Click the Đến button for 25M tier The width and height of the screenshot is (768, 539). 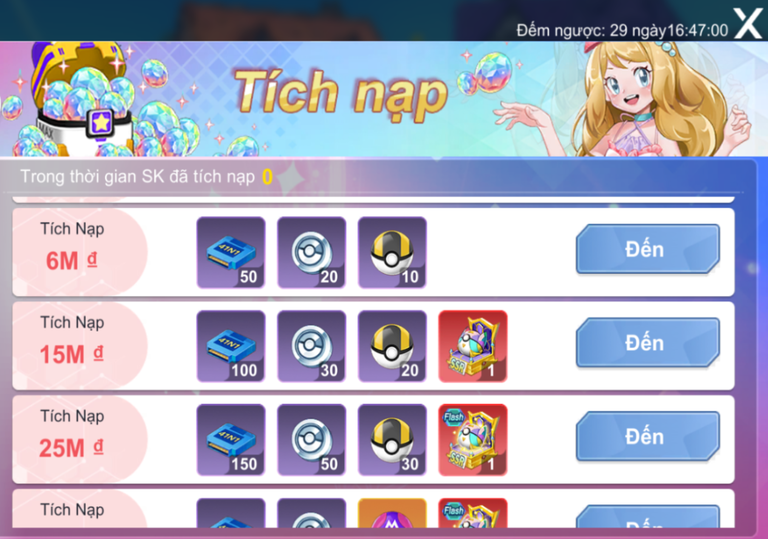pos(648,436)
